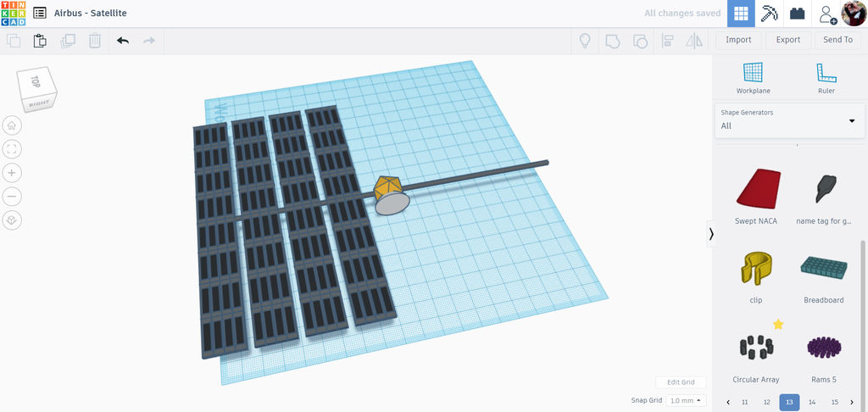Toggle perspective orthographic view cube icon

click(12, 220)
